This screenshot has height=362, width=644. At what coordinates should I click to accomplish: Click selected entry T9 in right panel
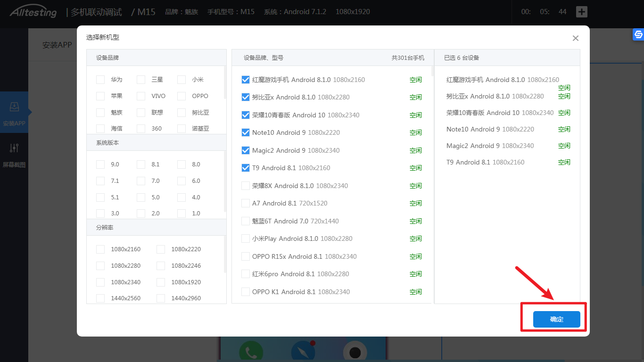(486, 162)
